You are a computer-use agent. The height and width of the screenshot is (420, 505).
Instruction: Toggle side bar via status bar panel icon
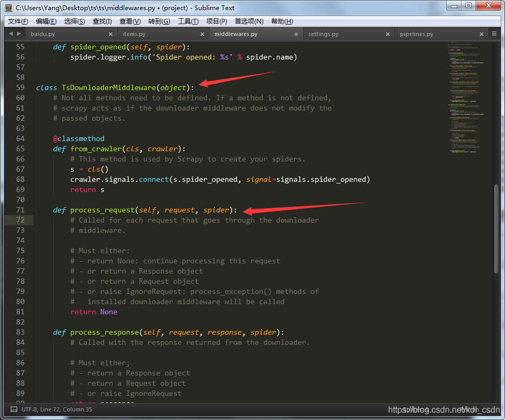pos(14,409)
